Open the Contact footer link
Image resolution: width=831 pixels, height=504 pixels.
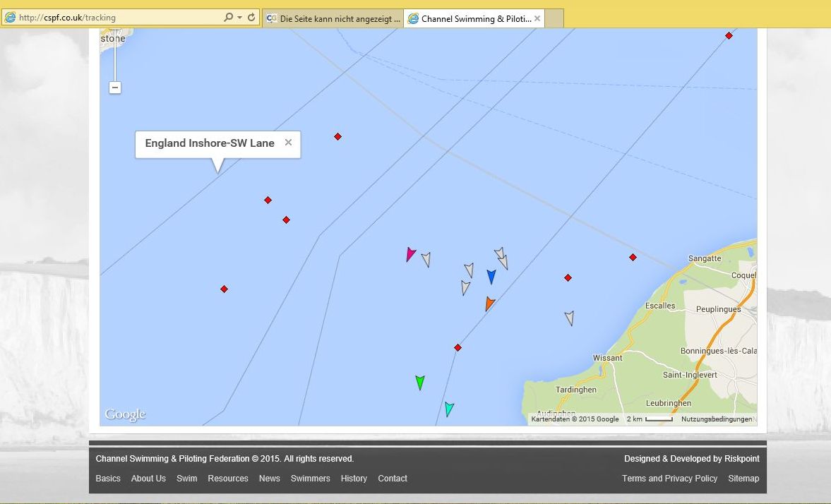pyautogui.click(x=392, y=478)
